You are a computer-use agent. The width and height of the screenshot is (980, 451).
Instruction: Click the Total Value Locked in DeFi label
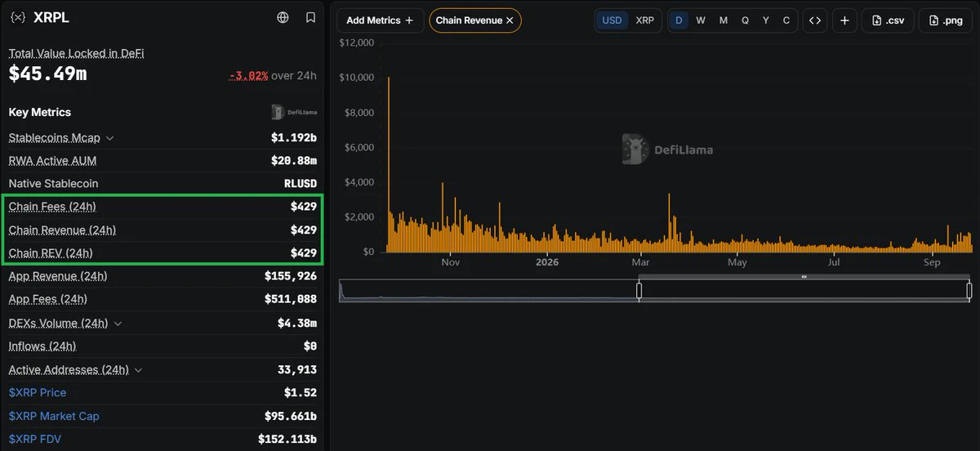[77, 53]
